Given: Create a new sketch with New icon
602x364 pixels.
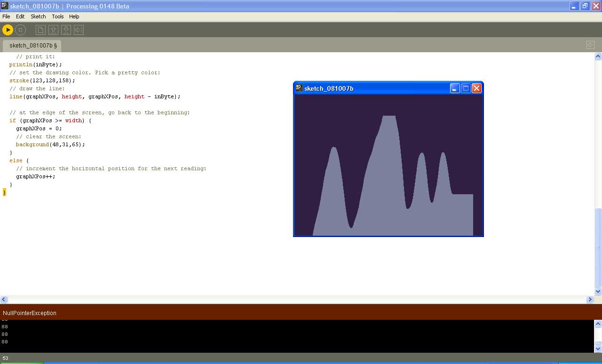Looking at the screenshot, I should click(x=41, y=30).
